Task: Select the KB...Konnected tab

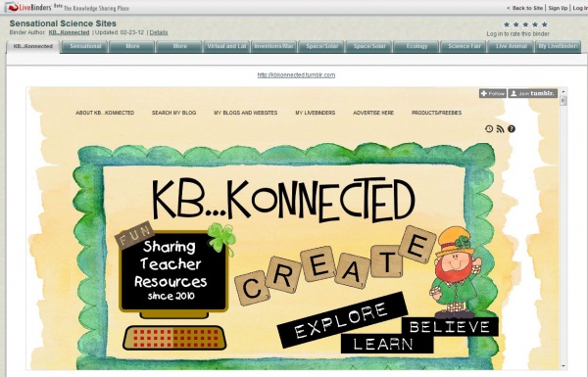Action: pyautogui.click(x=33, y=46)
